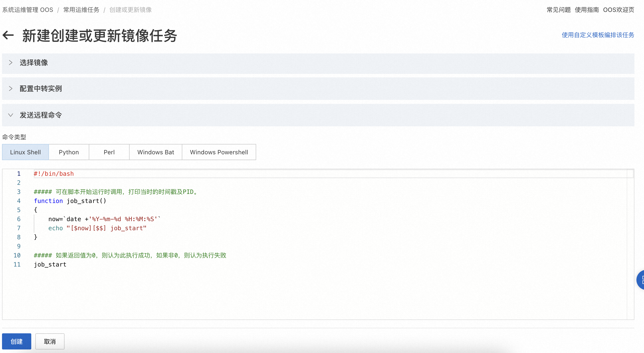Go to 常用运维任务 breadcrumb
Image resolution: width=644 pixels, height=353 pixels.
(81, 10)
